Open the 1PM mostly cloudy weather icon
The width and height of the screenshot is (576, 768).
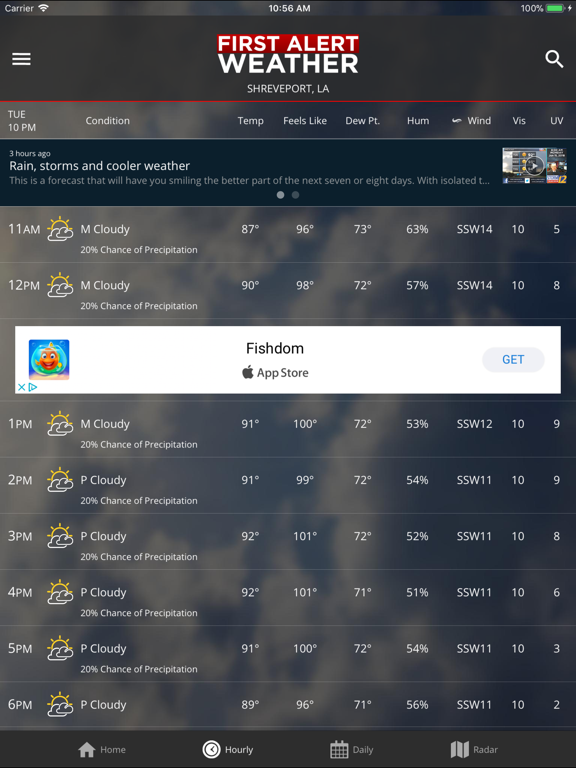[60, 424]
